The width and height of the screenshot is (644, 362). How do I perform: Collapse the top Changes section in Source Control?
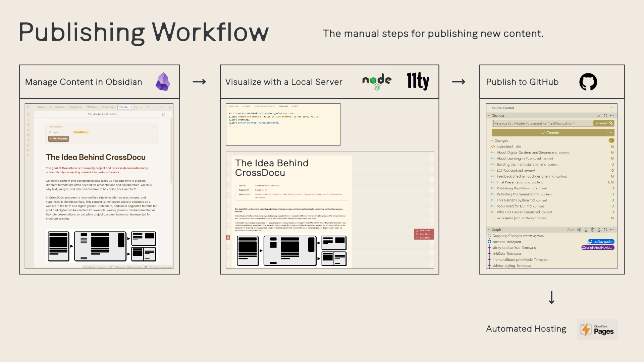click(489, 116)
